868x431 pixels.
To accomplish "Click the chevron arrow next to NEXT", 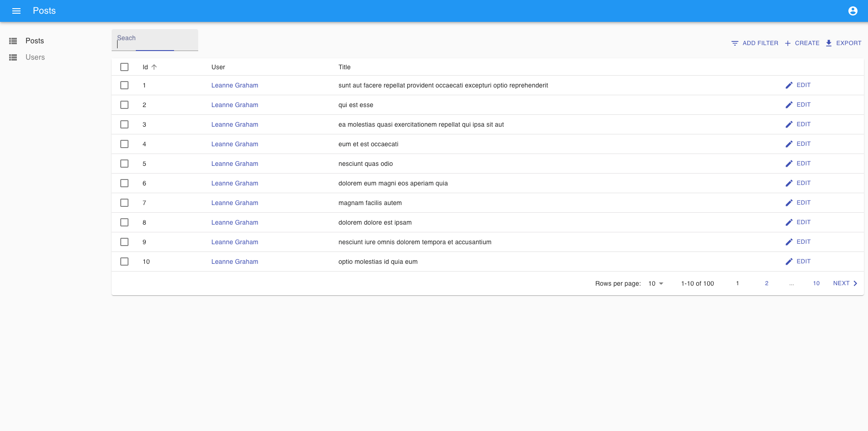I will coord(855,283).
